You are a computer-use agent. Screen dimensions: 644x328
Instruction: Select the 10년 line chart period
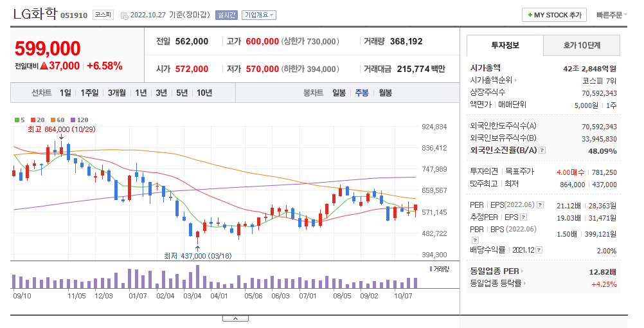click(204, 93)
